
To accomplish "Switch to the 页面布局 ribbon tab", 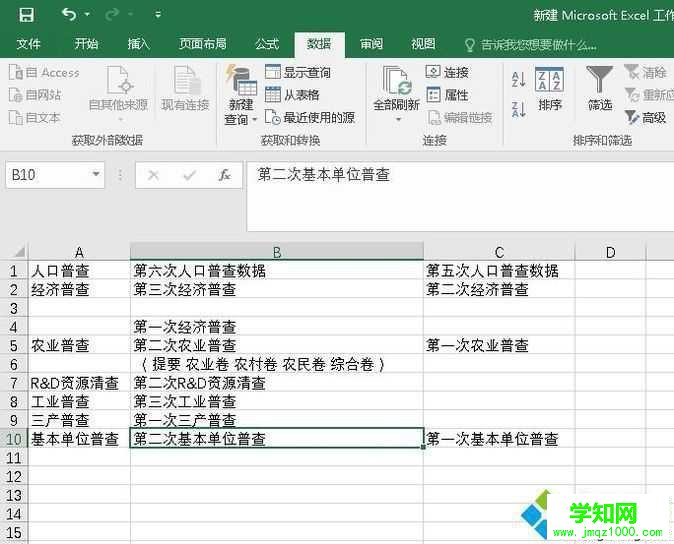I will (x=202, y=44).
